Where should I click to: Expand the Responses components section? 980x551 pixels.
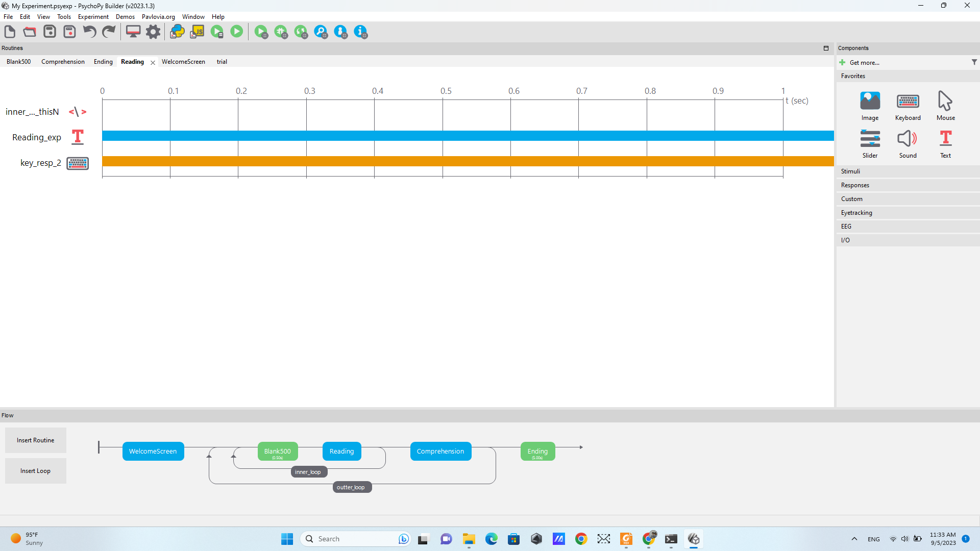(855, 185)
